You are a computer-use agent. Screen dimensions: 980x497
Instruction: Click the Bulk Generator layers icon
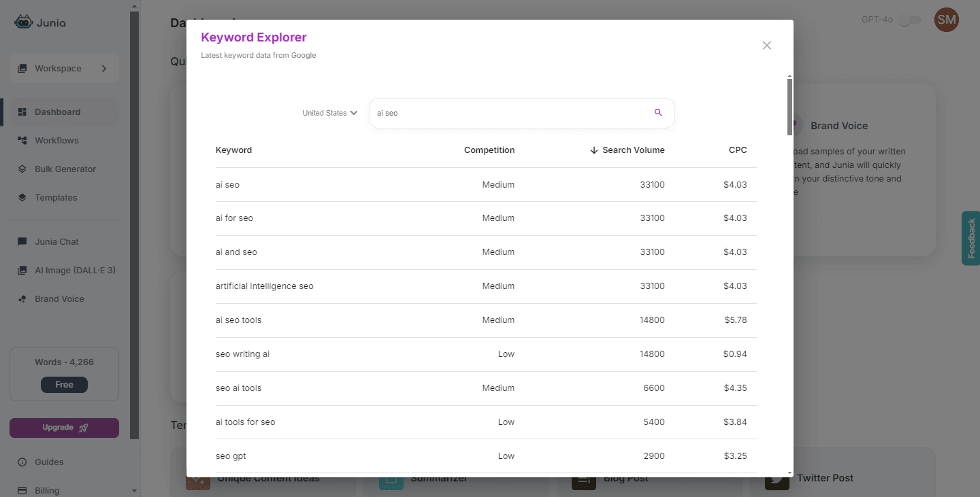(22, 169)
